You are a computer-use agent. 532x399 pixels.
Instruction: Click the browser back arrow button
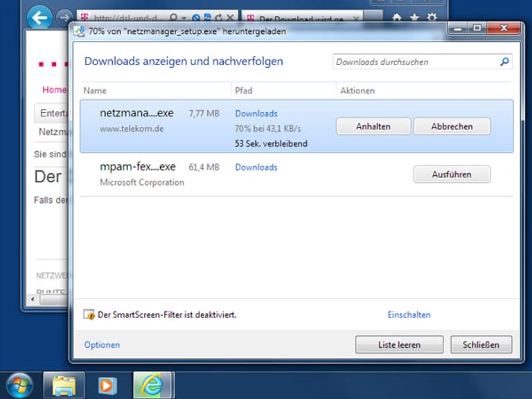(39, 17)
